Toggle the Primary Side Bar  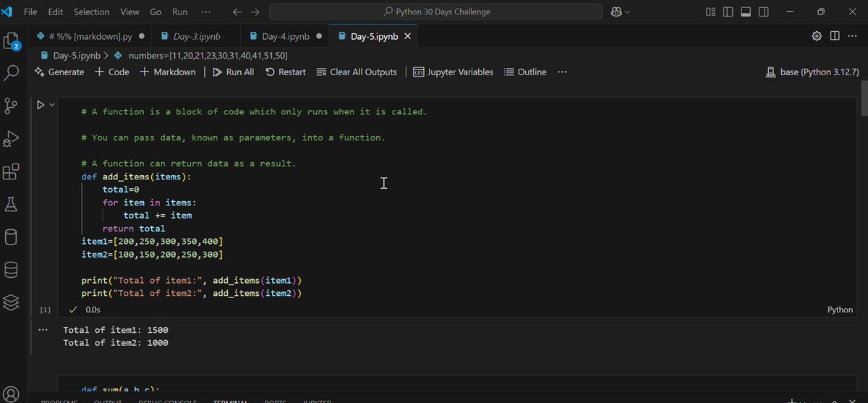click(728, 12)
